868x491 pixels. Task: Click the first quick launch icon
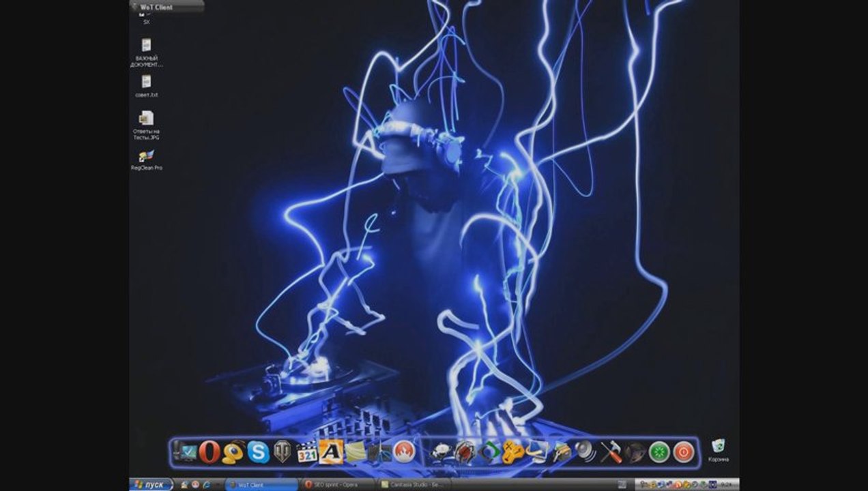(x=184, y=485)
